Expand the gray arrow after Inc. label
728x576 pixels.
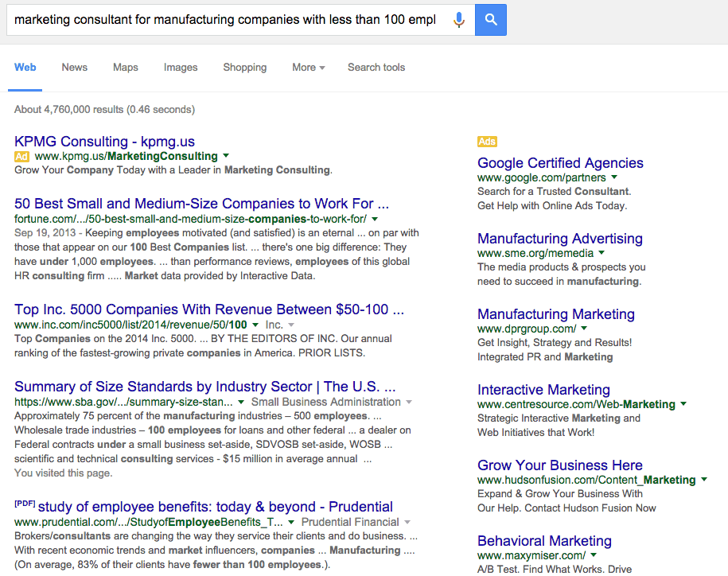(x=291, y=325)
